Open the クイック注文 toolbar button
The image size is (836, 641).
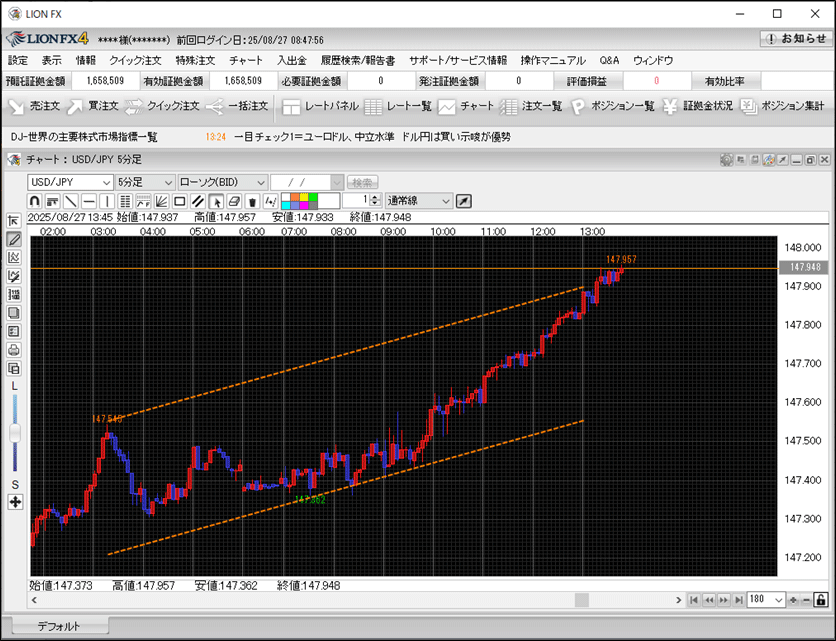(x=162, y=106)
